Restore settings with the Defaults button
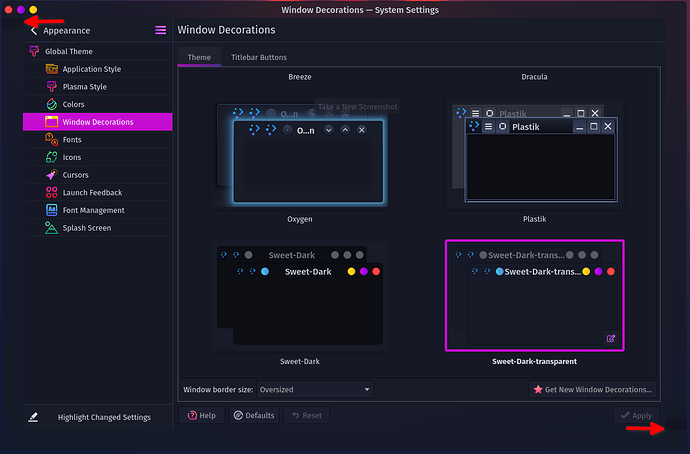Image resolution: width=690 pixels, height=454 pixels. pos(254,415)
